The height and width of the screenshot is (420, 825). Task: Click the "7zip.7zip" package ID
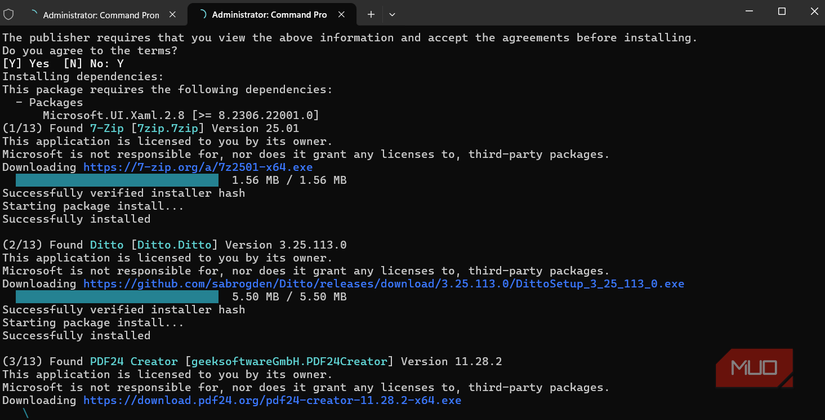pos(168,128)
